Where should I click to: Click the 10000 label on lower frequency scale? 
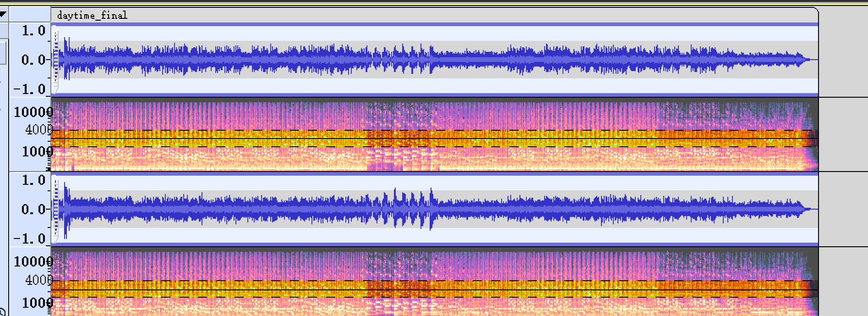point(33,261)
